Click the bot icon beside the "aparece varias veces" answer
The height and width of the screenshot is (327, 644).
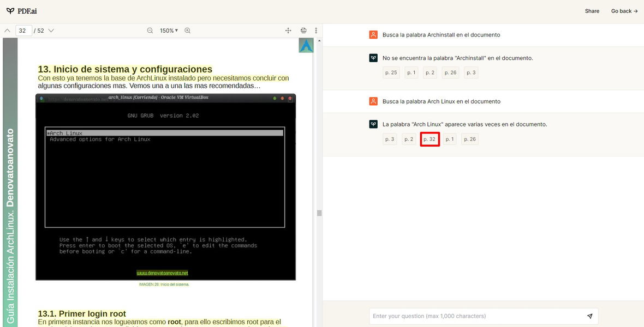point(373,124)
